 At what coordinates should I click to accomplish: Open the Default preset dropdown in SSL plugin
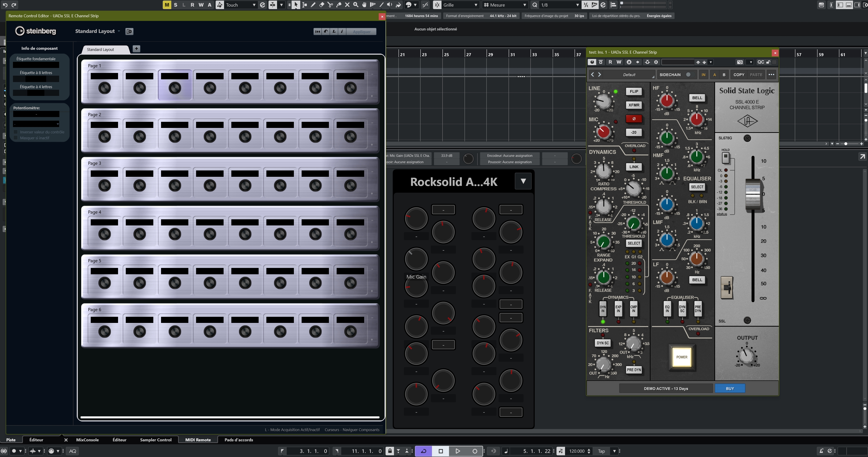point(629,75)
